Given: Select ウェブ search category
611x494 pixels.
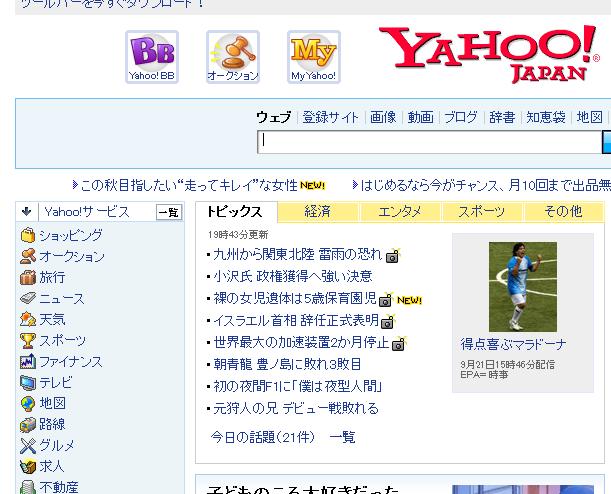Looking at the screenshot, I should (274, 117).
